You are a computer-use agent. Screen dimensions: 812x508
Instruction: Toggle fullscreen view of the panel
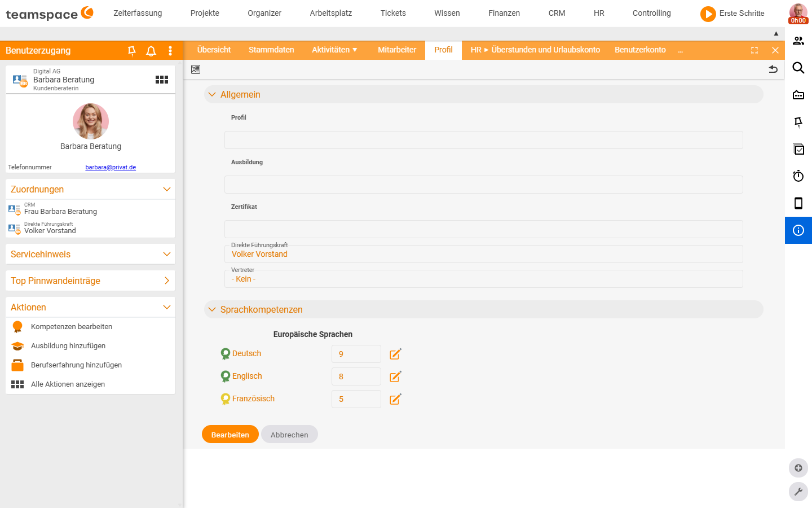pyautogui.click(x=754, y=50)
